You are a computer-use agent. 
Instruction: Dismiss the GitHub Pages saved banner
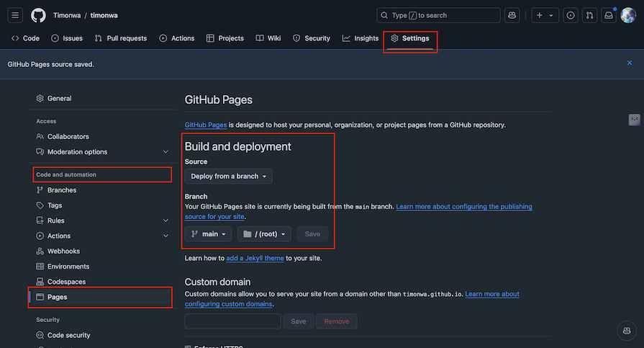coord(629,63)
